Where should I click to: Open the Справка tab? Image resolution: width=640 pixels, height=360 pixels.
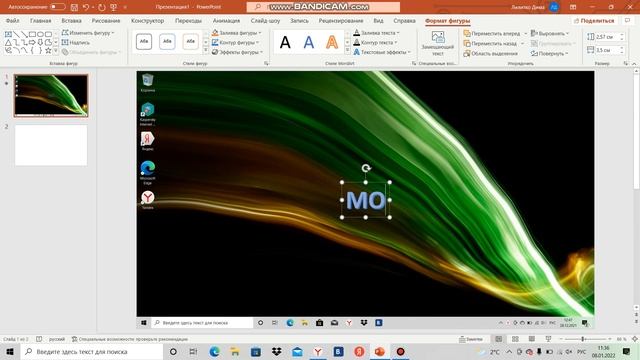[x=404, y=20]
